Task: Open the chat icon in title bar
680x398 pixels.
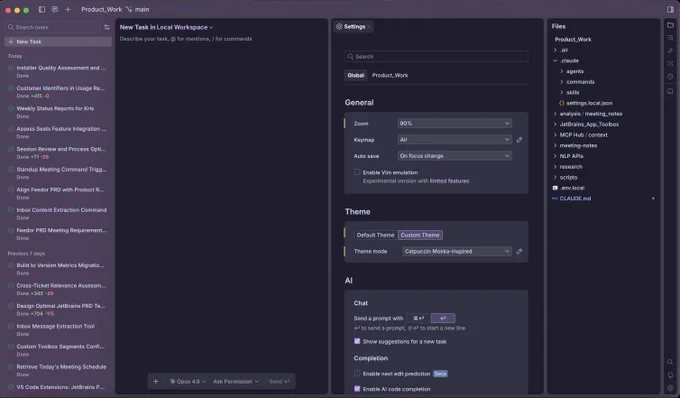Action: (55, 9)
